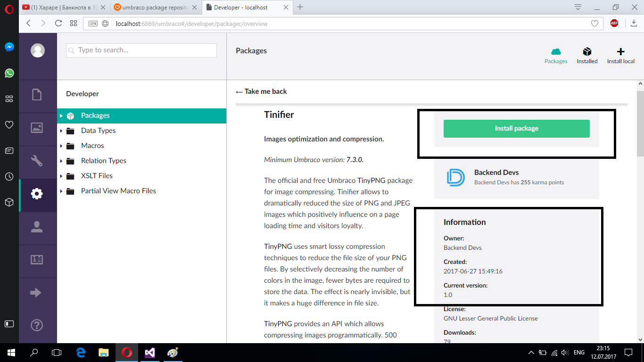Open Windows taskbar search

tap(34, 352)
